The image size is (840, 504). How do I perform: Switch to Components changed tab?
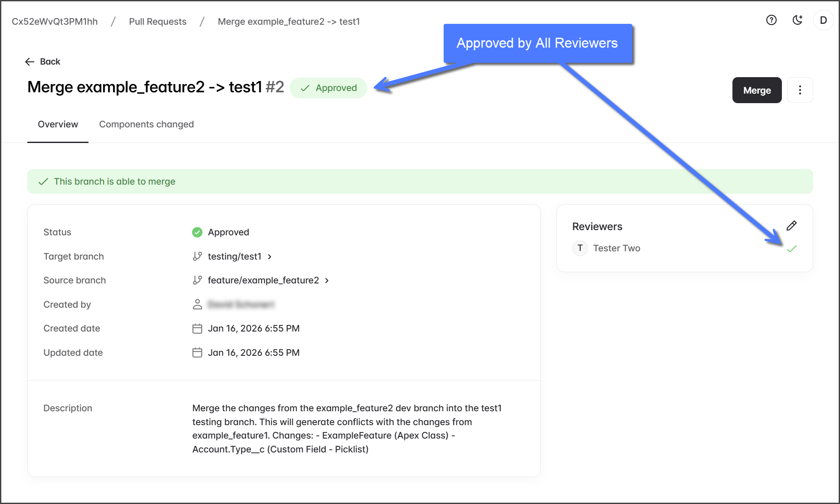[146, 124]
